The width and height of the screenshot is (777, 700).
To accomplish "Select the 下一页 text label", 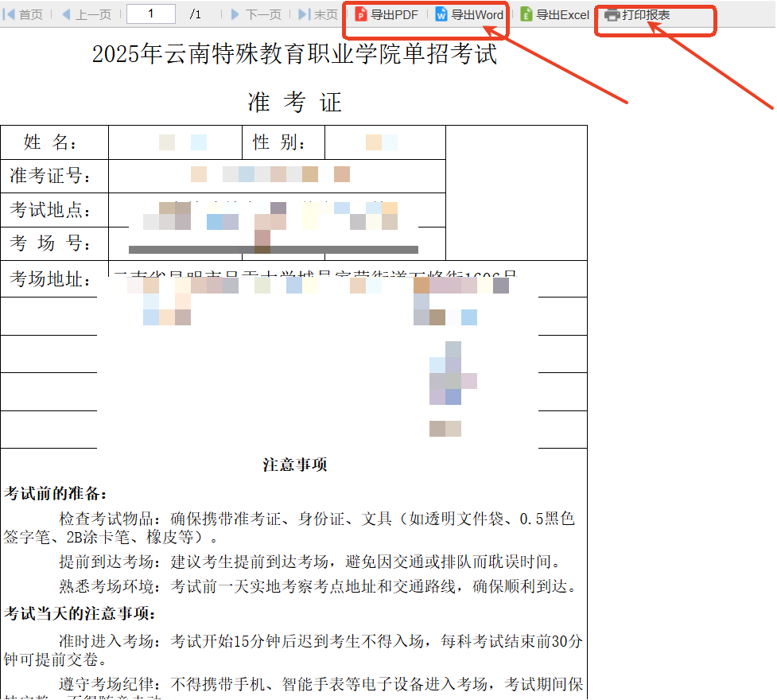I will point(263,14).
